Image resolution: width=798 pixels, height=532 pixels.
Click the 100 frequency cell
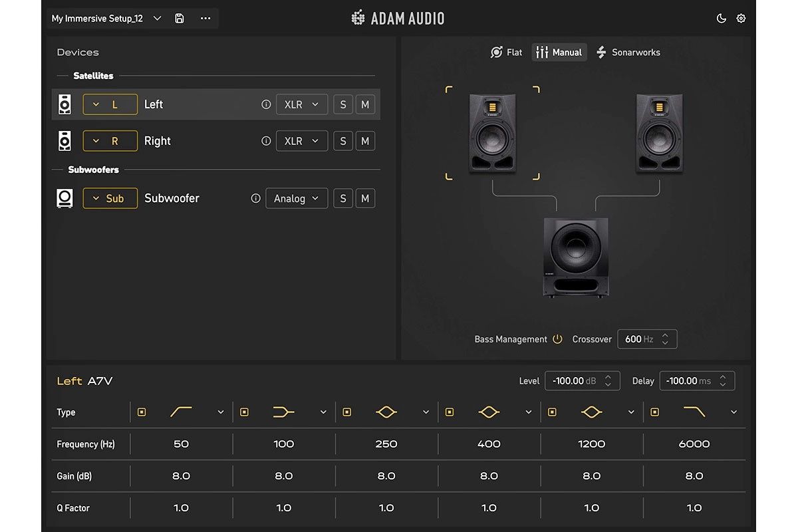284,444
